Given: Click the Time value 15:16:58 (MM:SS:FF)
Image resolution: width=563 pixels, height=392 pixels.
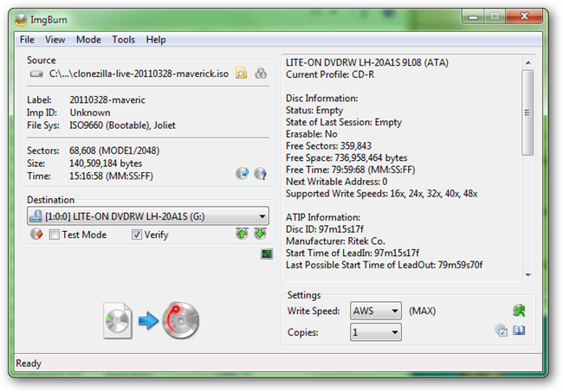Looking at the screenshot, I should pos(111,176).
